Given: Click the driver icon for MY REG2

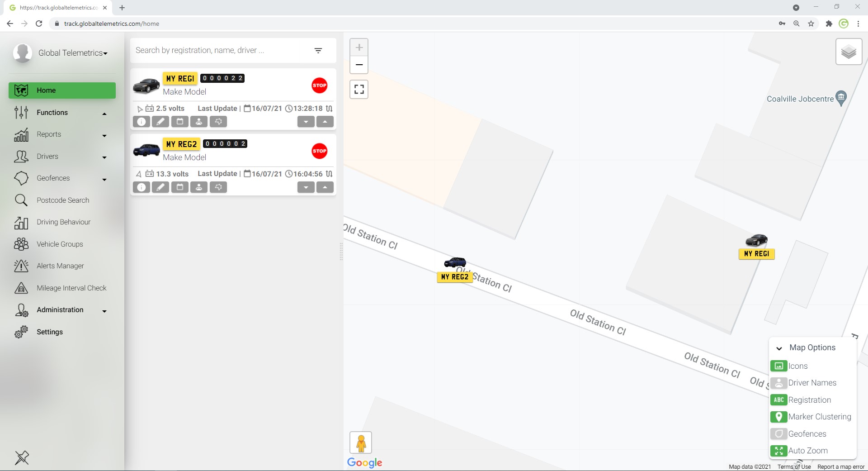Looking at the screenshot, I should pyautogui.click(x=198, y=187).
